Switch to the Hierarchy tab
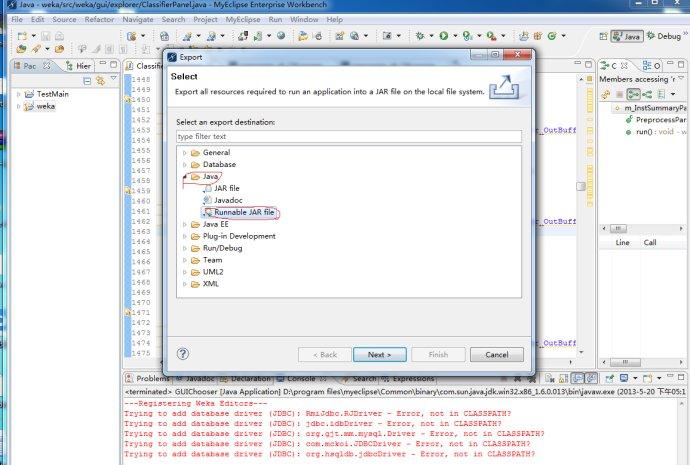 tap(78, 66)
